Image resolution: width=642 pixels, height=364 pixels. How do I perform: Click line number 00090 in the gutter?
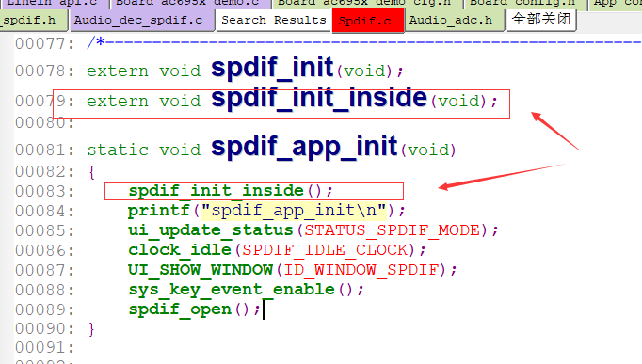coord(45,329)
